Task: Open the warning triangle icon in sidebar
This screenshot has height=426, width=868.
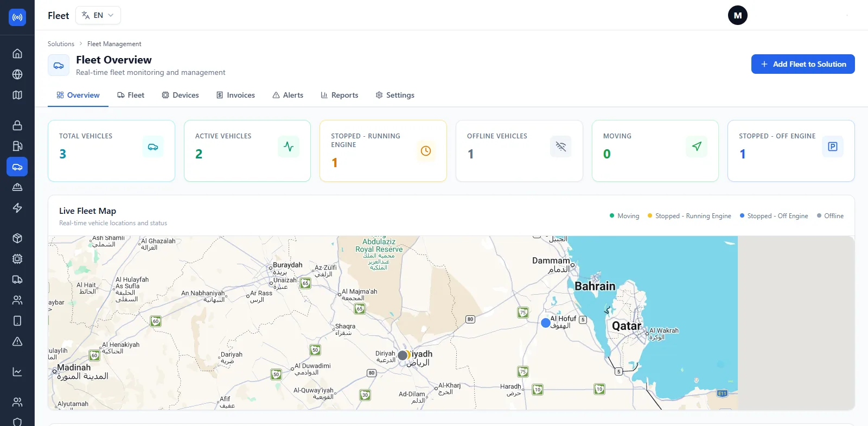Action: point(17,341)
